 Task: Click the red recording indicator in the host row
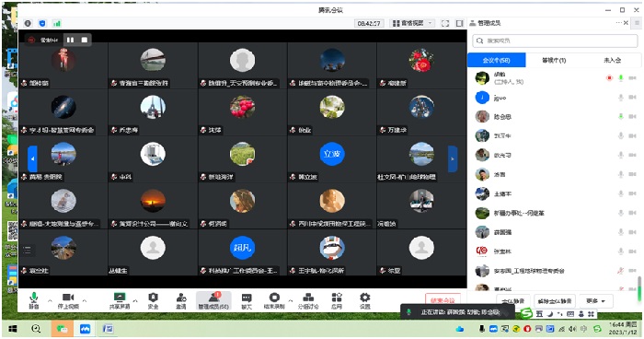coord(609,77)
